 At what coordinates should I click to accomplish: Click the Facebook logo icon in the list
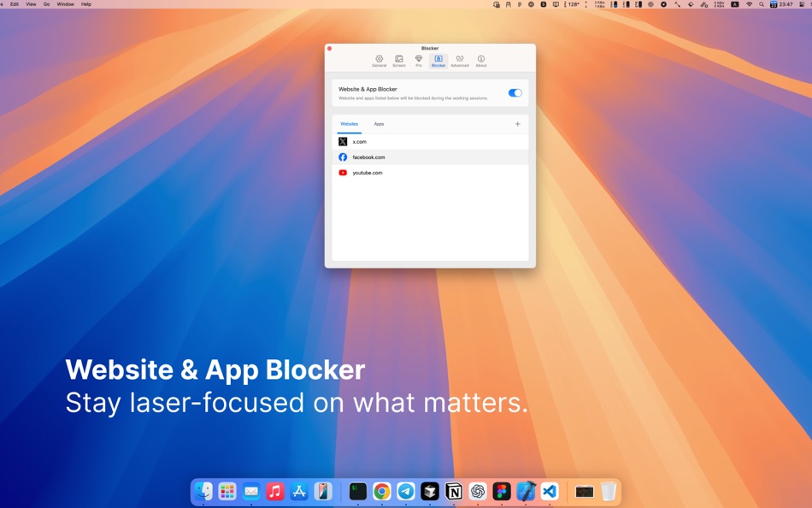click(343, 157)
